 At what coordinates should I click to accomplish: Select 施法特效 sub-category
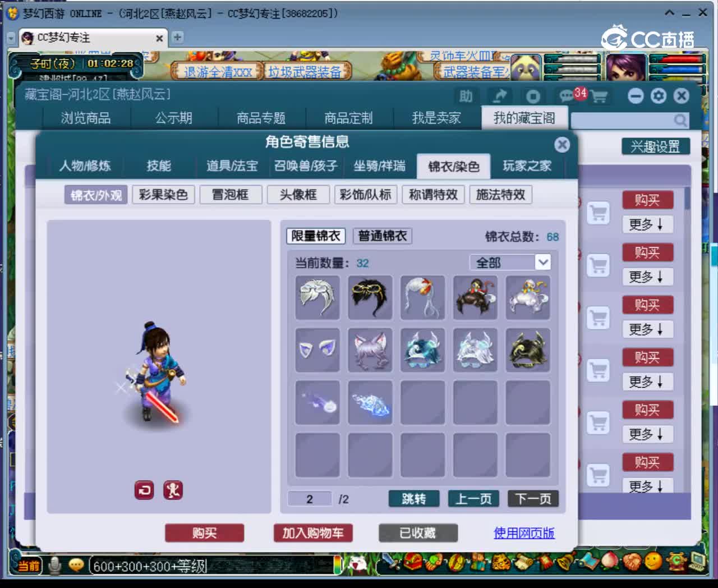(x=500, y=195)
